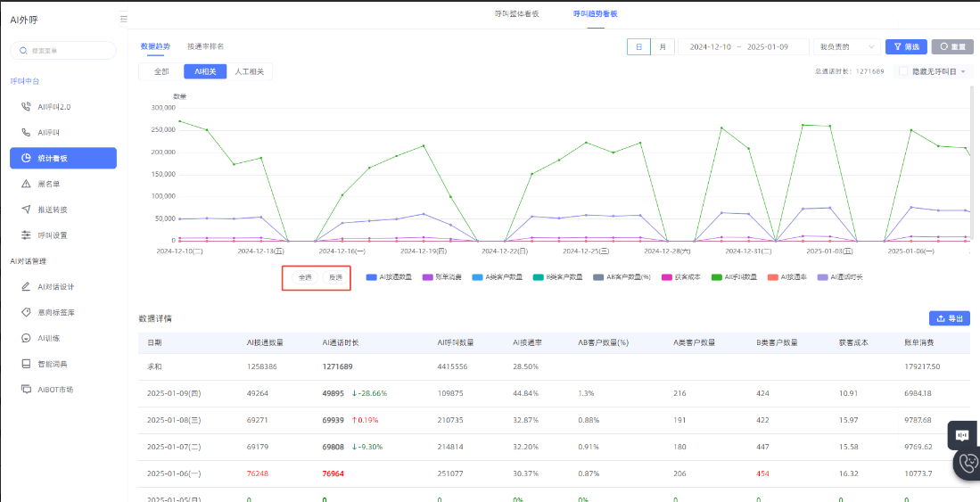Click the 筛选 filter button
The image size is (980, 502).
pyautogui.click(x=905, y=46)
